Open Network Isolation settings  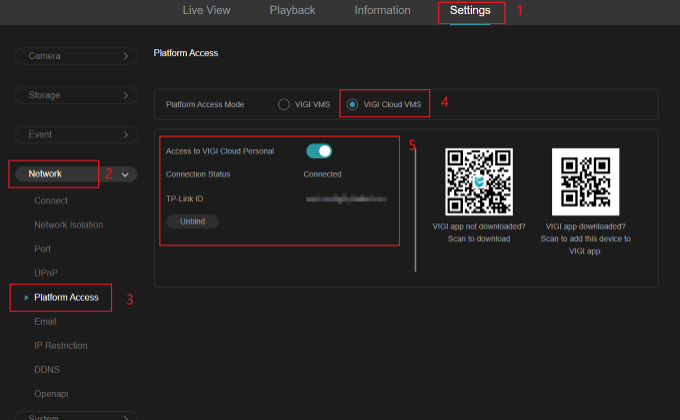coord(68,225)
